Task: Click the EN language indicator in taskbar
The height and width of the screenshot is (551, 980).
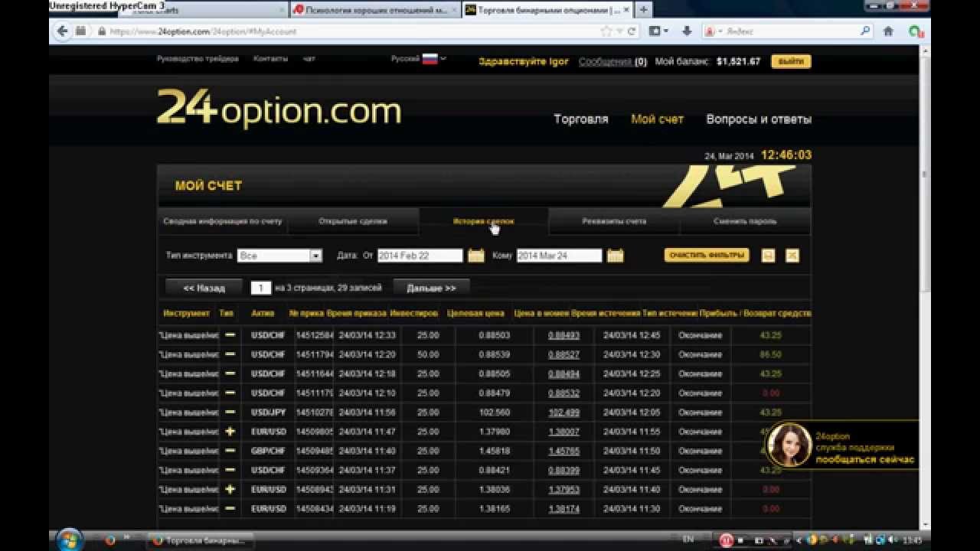Action: pos(688,540)
